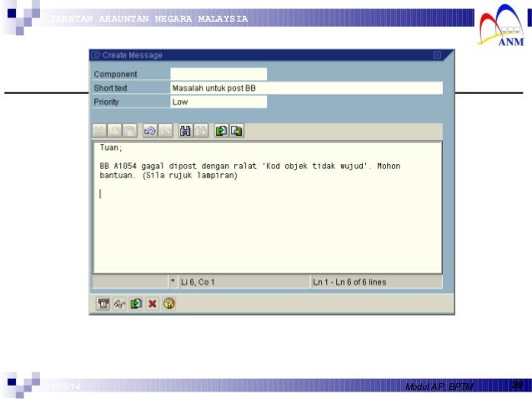Click into the Component input field
Viewport: 532px width, 399px height.
pos(218,74)
